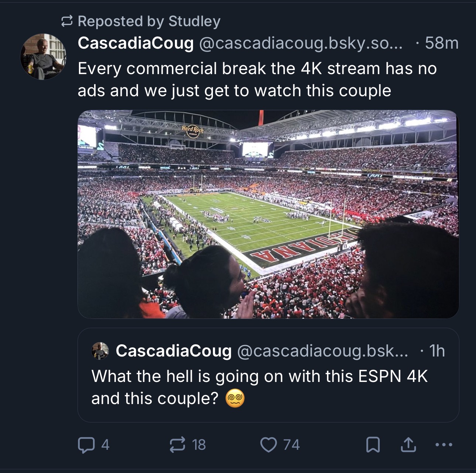
Task: Open the share menu with upload arrow icon
Action: [x=408, y=445]
